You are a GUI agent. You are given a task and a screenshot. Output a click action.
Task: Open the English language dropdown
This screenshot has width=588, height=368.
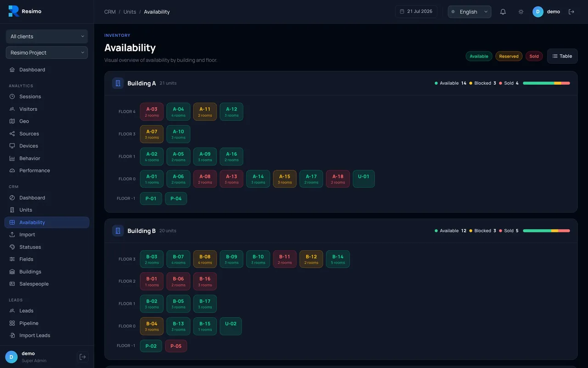tap(469, 11)
